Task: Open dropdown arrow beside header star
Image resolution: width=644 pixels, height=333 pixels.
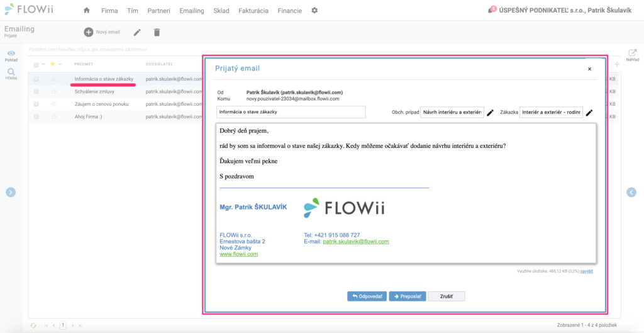Action: (60, 64)
